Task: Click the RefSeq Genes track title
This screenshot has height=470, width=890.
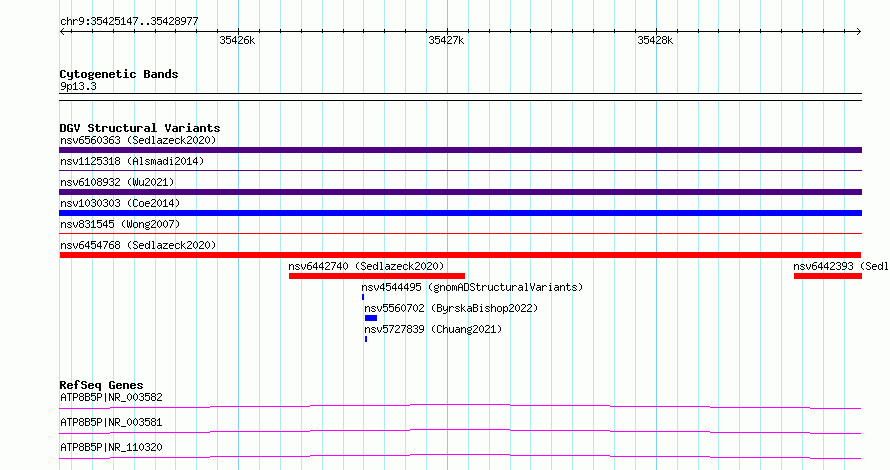Action: coord(101,385)
